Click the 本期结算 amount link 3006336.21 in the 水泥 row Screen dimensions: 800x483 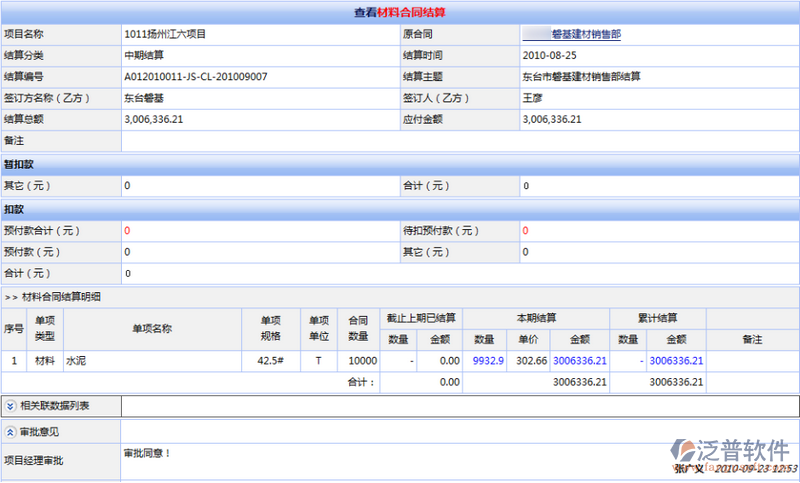578,360
